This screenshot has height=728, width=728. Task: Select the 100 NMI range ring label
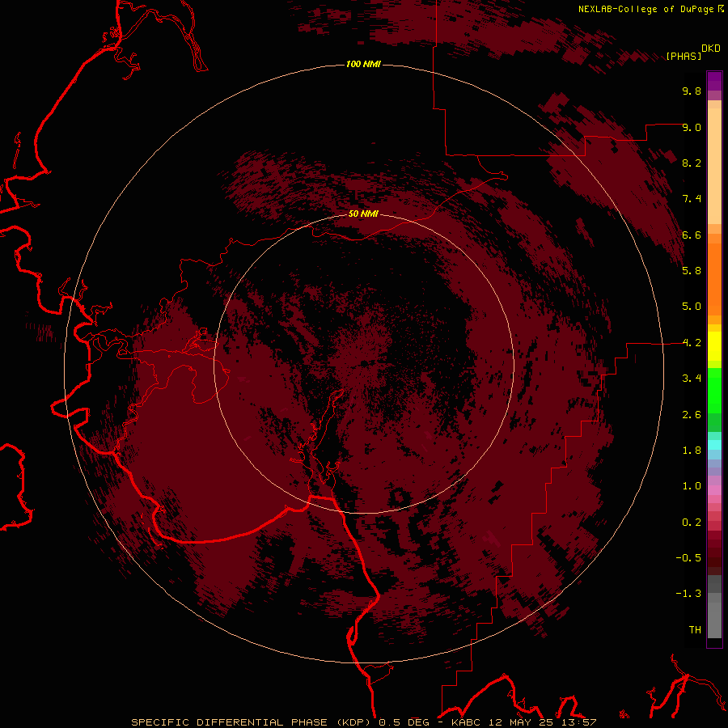click(363, 64)
